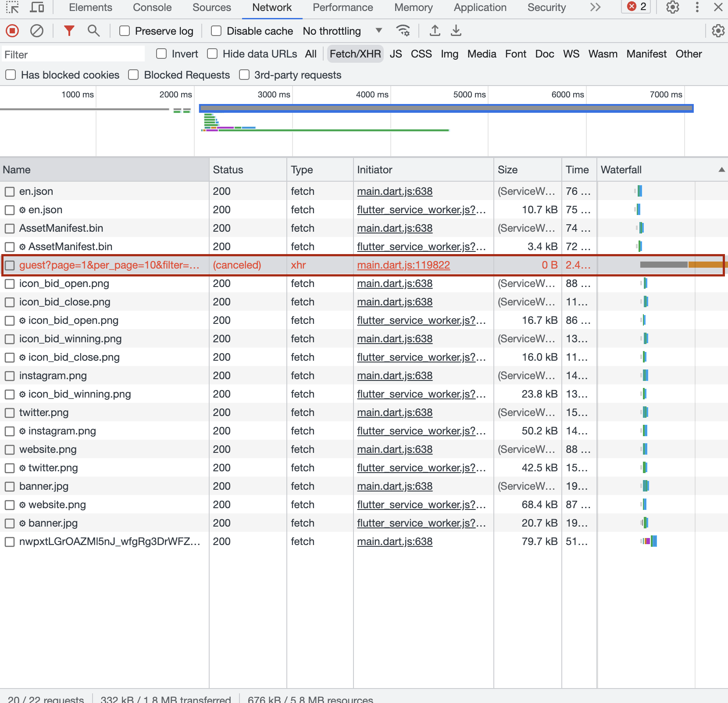Open network conditions settings

point(403,31)
